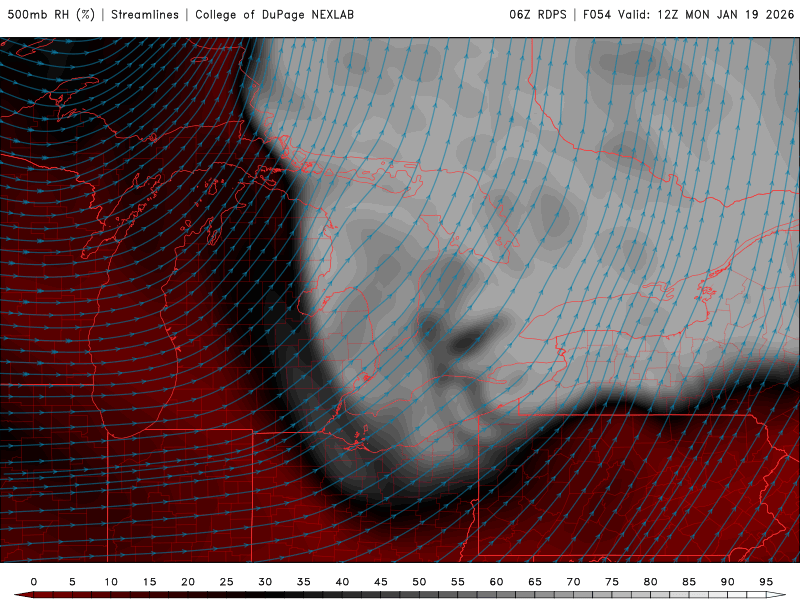The width and height of the screenshot is (800, 600).
Task: Click the colorbar label '0'
Action: 34,582
